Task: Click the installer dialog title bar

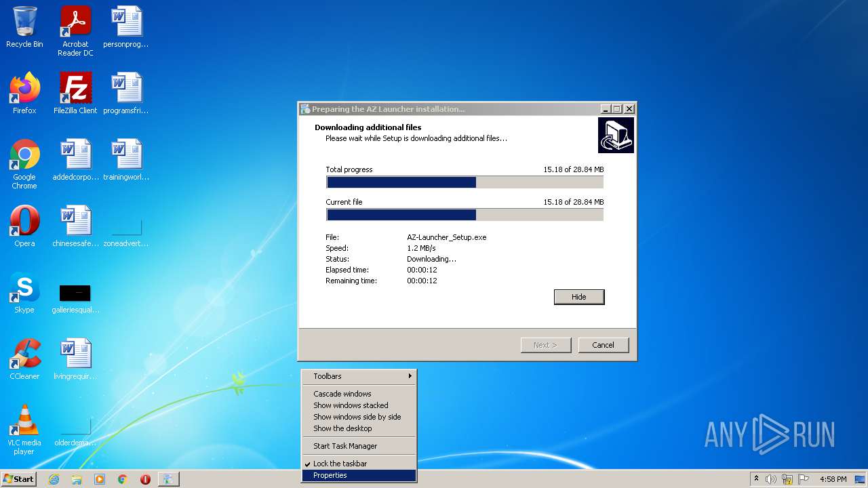Action: click(x=448, y=109)
